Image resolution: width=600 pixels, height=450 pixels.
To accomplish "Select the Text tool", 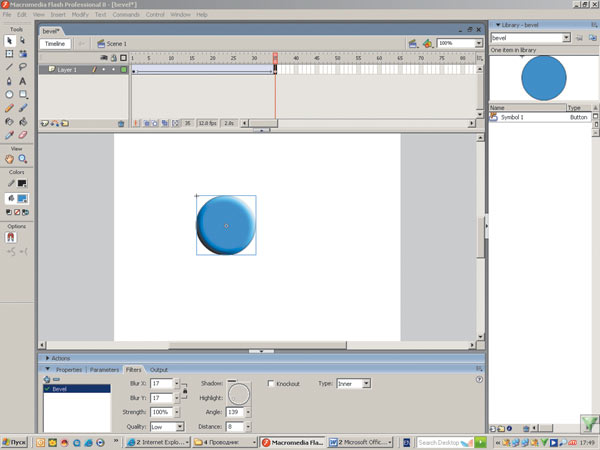I will (22, 80).
